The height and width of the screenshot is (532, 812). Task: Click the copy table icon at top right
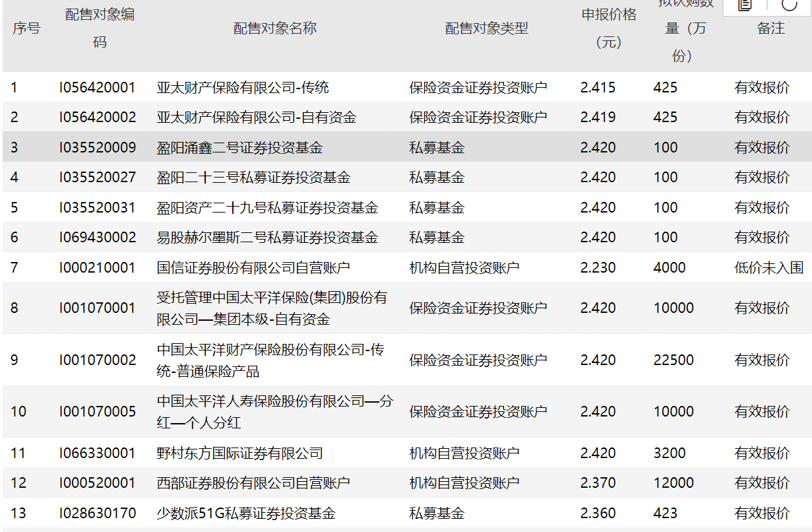point(745,5)
